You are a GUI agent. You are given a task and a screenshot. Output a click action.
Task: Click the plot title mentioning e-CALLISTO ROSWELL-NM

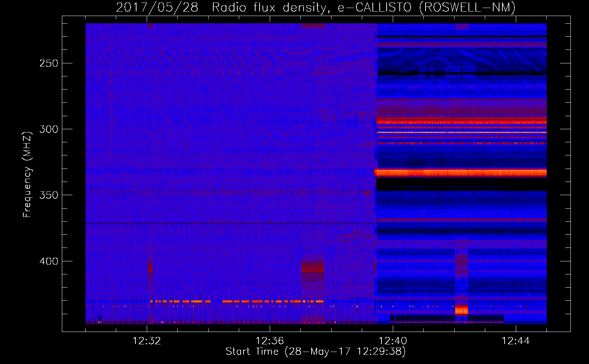pos(316,7)
